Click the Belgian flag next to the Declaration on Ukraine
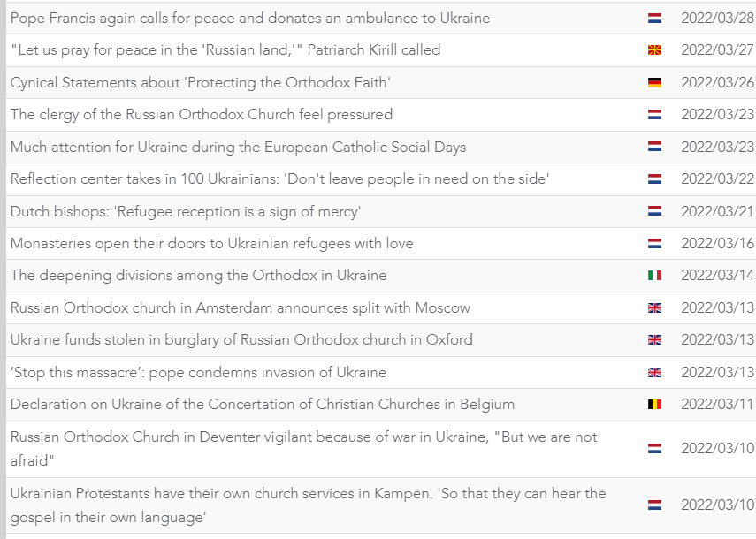 pyautogui.click(x=654, y=404)
